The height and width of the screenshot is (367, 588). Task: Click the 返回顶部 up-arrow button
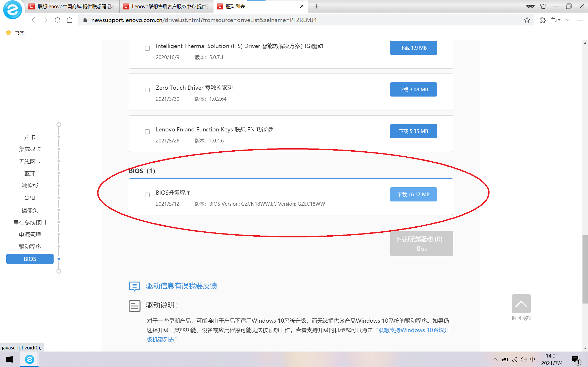(x=521, y=304)
